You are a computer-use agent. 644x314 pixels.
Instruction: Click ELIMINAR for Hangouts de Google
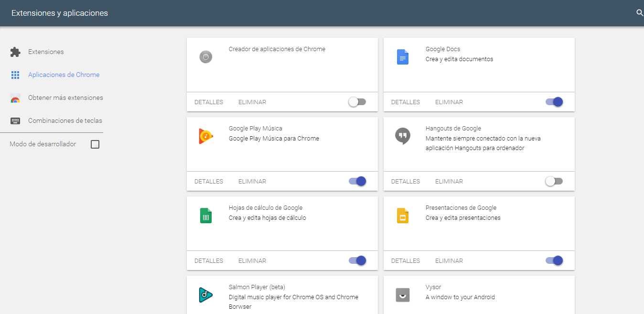click(x=449, y=182)
